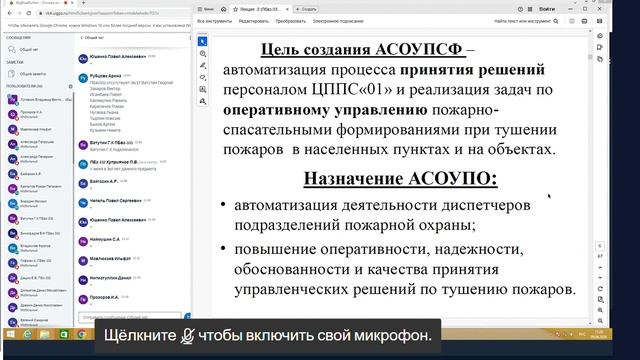Open the Меню hamburger in Acrobat
The height and width of the screenshot is (360, 640).
click(205, 9)
